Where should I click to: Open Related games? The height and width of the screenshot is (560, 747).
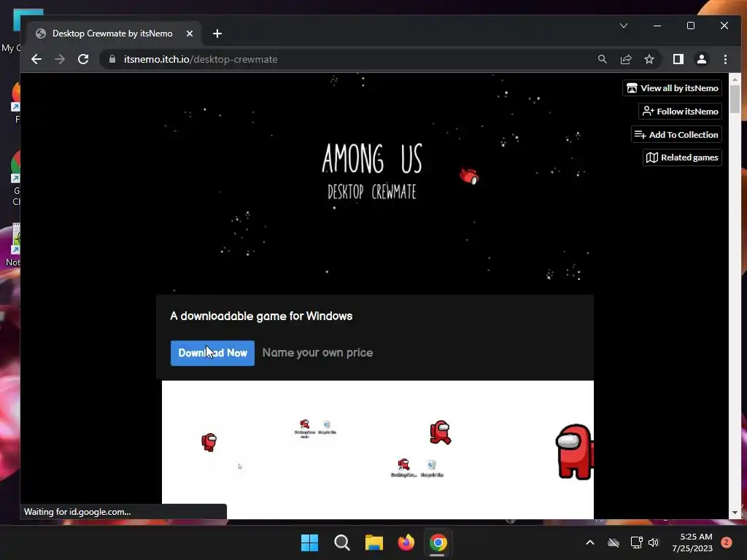[x=682, y=157]
